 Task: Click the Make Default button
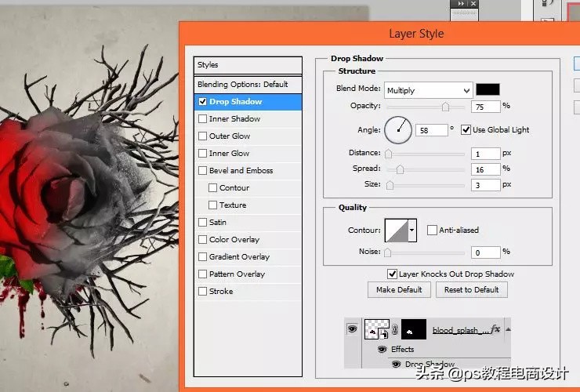coord(399,290)
